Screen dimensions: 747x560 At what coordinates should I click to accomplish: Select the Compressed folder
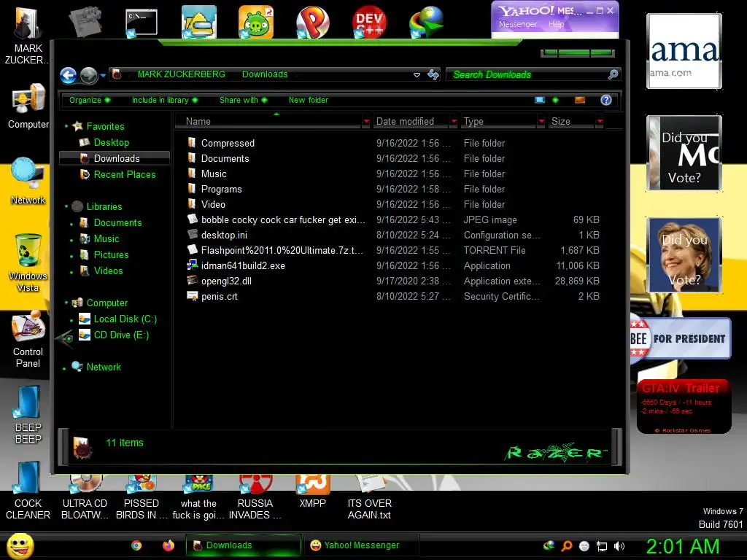tap(228, 144)
